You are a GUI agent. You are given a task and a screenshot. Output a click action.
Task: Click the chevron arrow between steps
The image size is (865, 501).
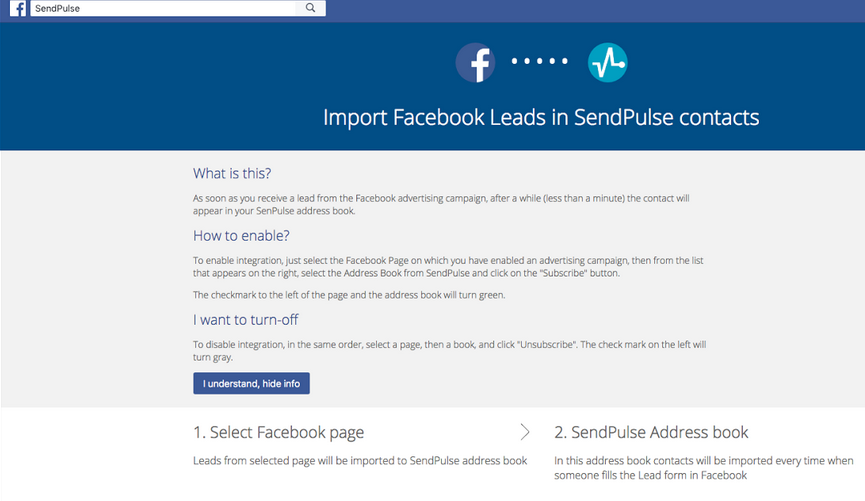tap(525, 432)
